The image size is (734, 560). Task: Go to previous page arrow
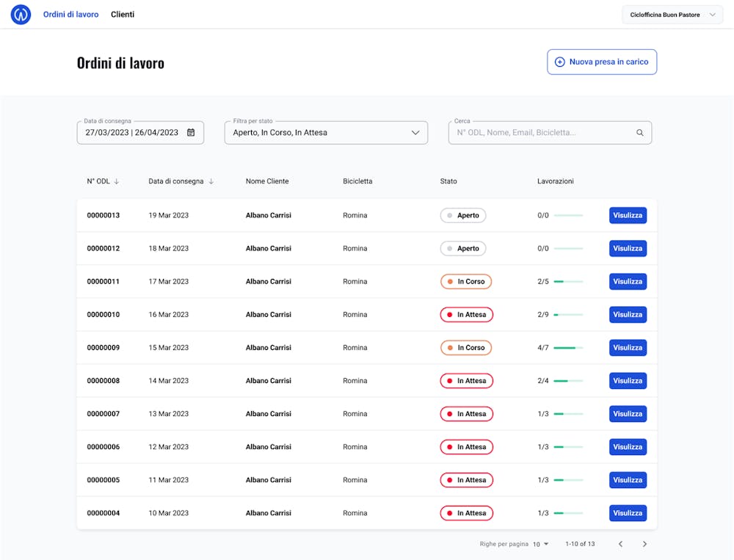[620, 544]
